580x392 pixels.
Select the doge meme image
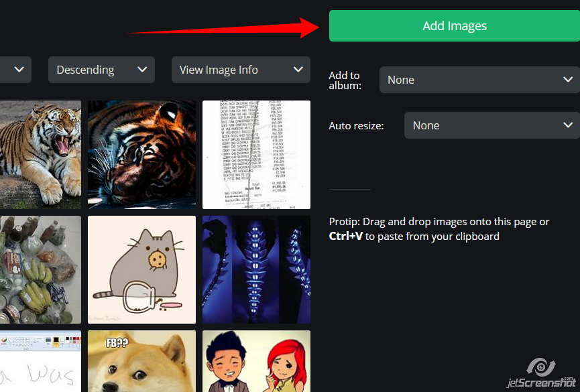coord(141,362)
